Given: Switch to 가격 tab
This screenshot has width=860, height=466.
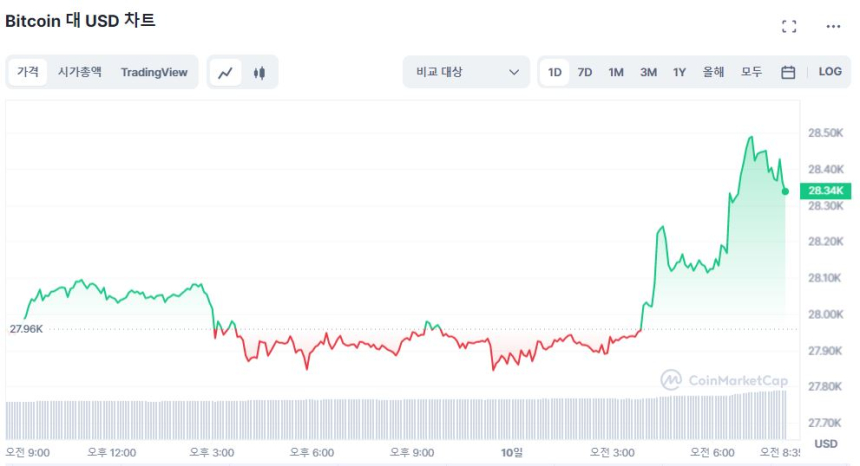Looking at the screenshot, I should [x=28, y=72].
